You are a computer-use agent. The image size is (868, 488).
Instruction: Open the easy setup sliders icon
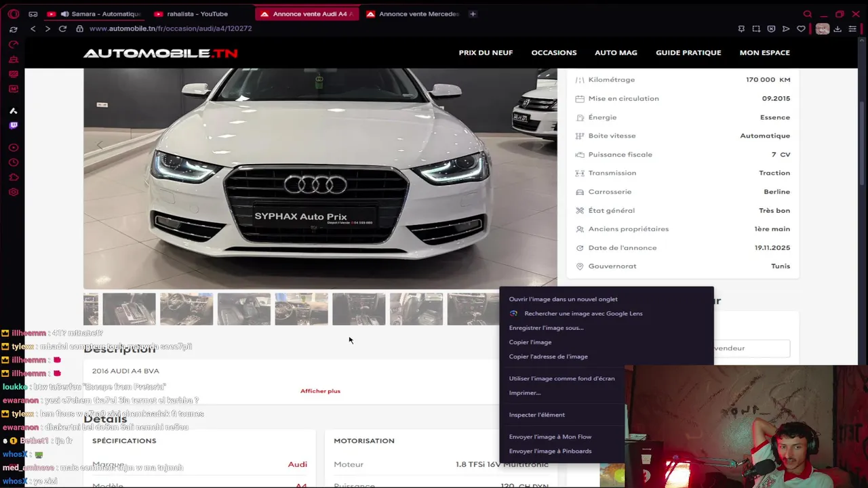tap(852, 28)
